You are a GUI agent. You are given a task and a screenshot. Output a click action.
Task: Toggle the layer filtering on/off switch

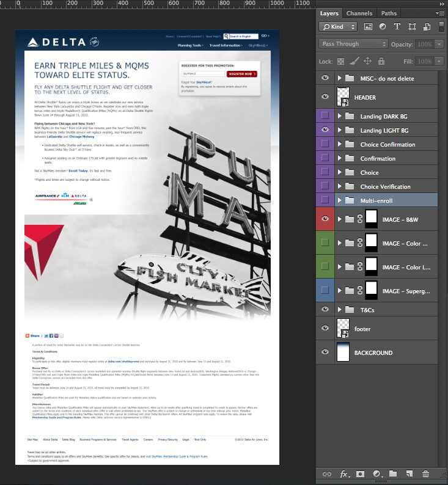click(441, 26)
